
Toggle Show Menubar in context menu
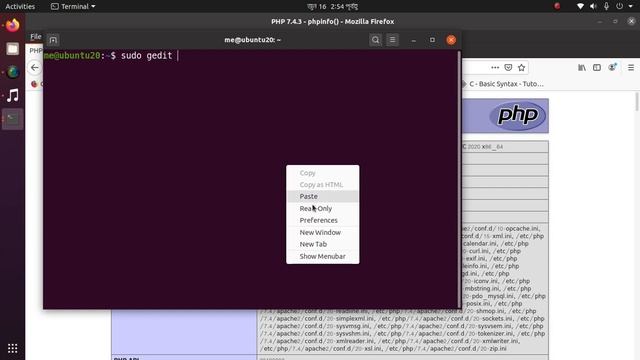click(x=322, y=256)
